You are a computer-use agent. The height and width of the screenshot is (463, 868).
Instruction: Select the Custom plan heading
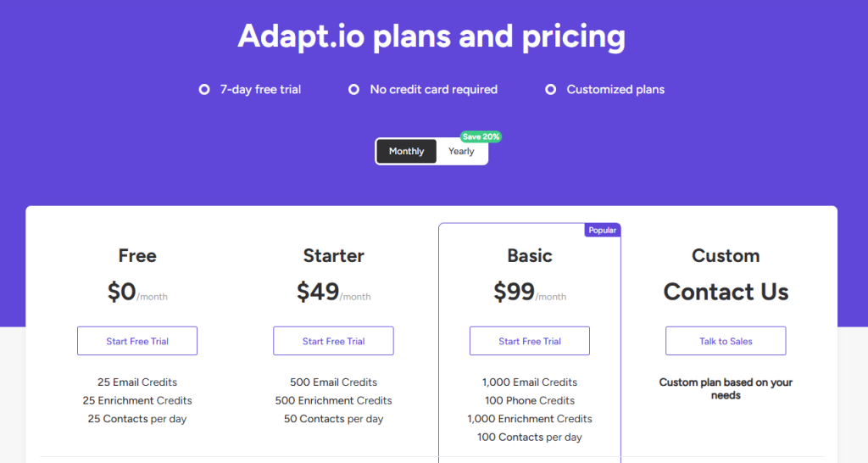(x=726, y=255)
